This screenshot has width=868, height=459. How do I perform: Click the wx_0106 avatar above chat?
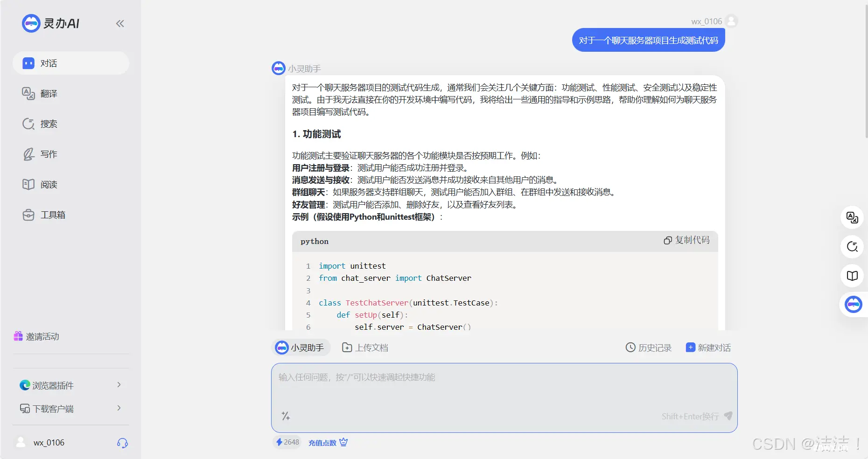[x=731, y=21]
